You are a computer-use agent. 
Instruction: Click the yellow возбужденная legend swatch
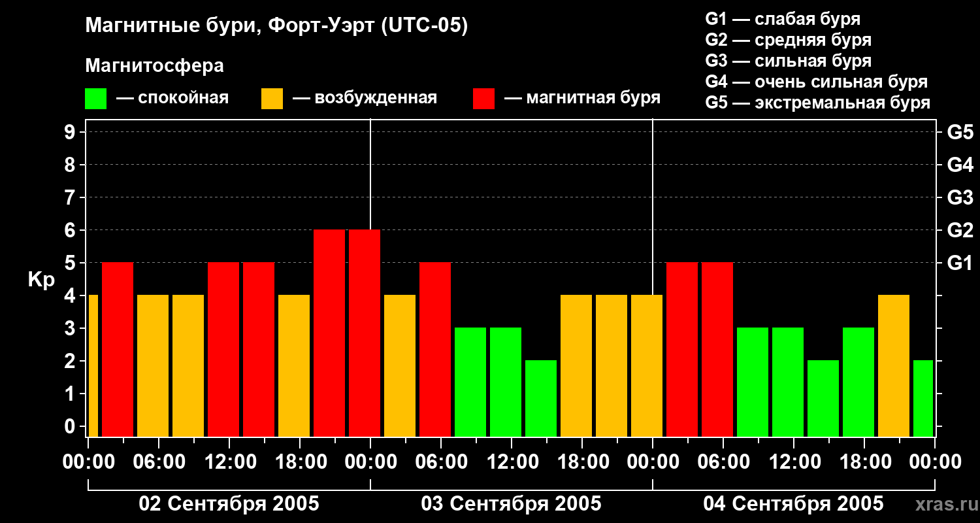tap(272, 99)
